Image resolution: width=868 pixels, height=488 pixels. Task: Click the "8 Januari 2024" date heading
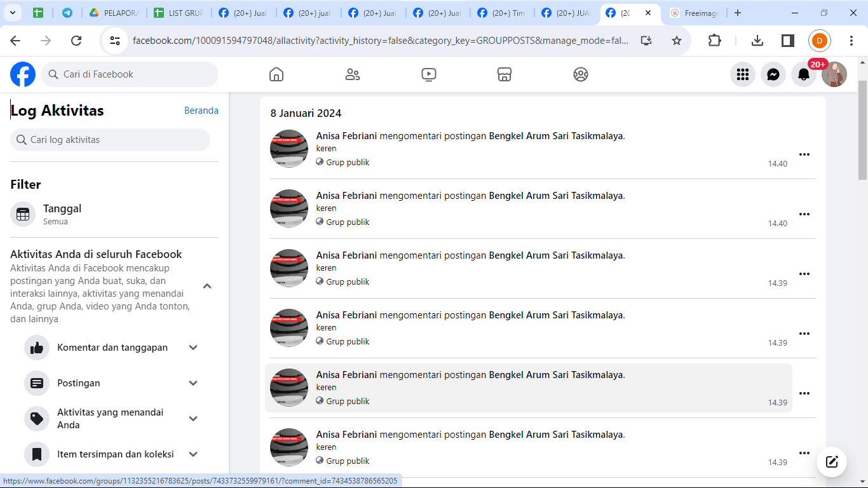coord(306,114)
